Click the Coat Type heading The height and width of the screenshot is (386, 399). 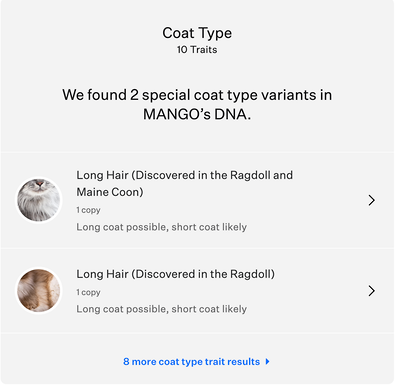[x=197, y=33]
